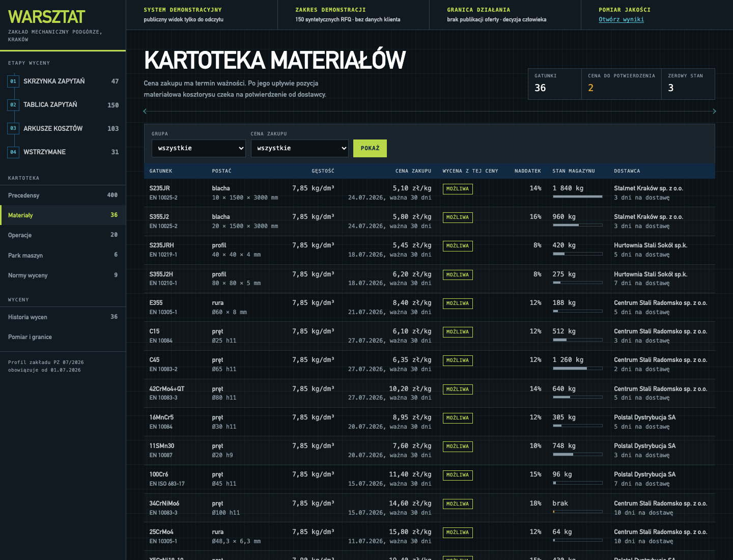This screenshot has height=560, width=733.
Task: Open Park maszyn
Action: point(63,255)
